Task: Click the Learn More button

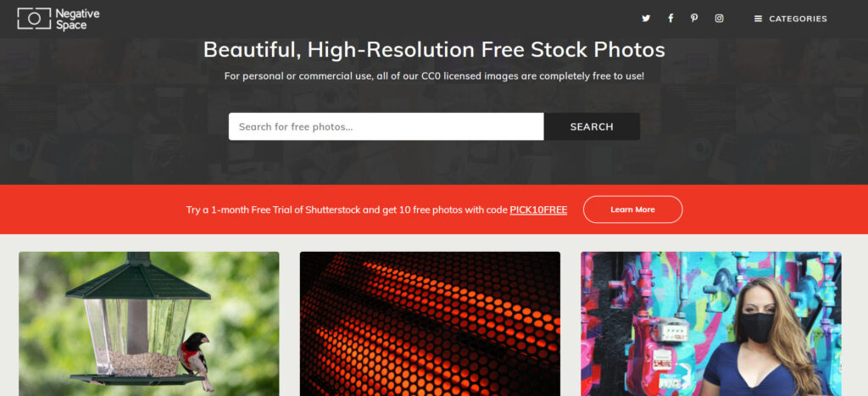Action: (x=632, y=209)
